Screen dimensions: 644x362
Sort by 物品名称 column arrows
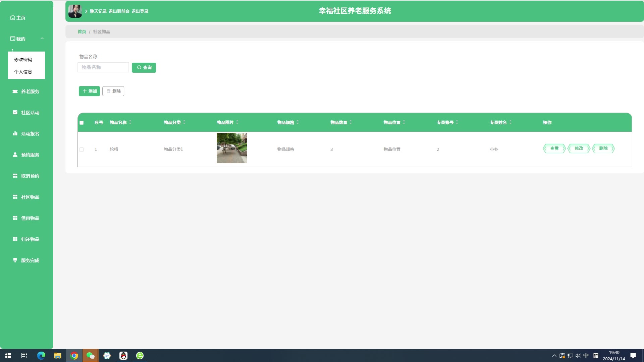[130, 122]
